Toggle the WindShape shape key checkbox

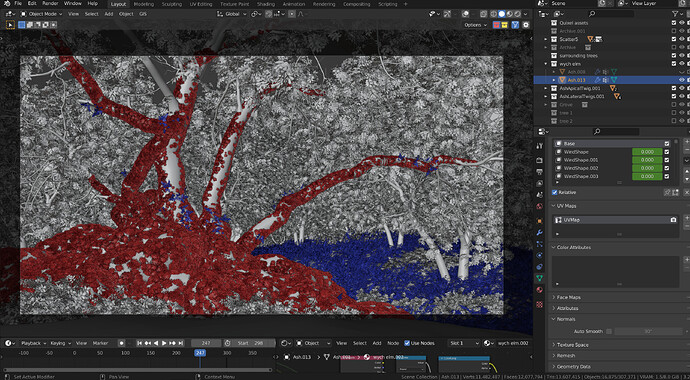[x=667, y=152]
